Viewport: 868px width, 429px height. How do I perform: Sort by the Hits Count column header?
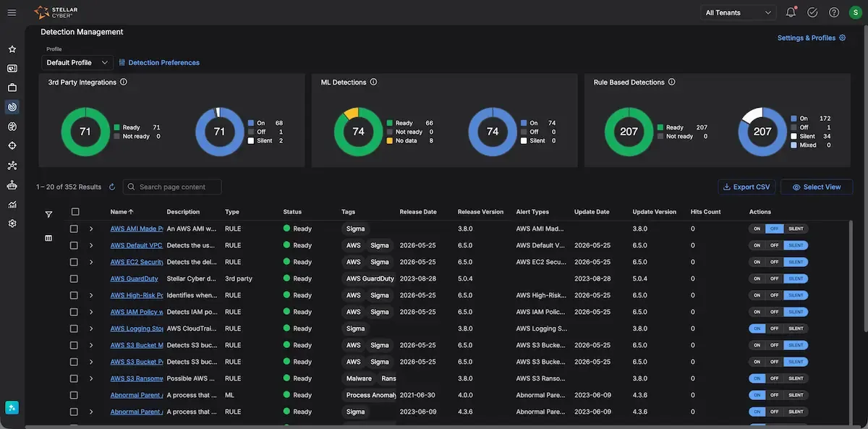706,212
